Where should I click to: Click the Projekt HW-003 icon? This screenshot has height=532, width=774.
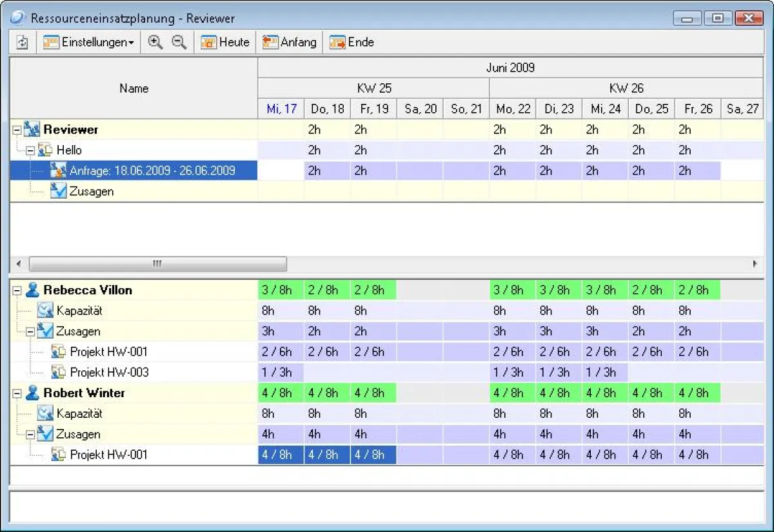(58, 372)
